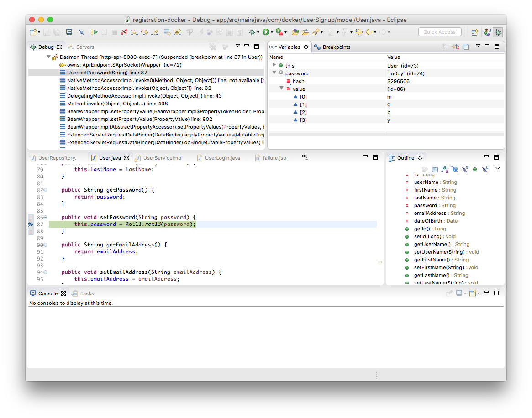The image size is (532, 418).
Task: Open the UserServiceImpl editor tab
Action: coord(162,158)
